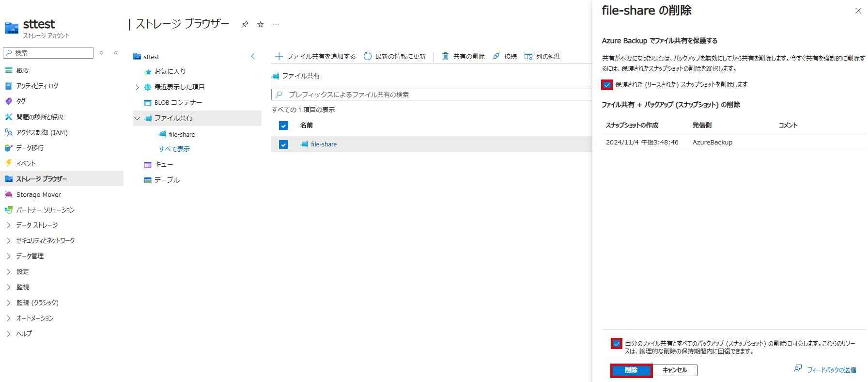Expand データ ストレージ section
Viewport: 868px width, 382px height.
click(9, 225)
